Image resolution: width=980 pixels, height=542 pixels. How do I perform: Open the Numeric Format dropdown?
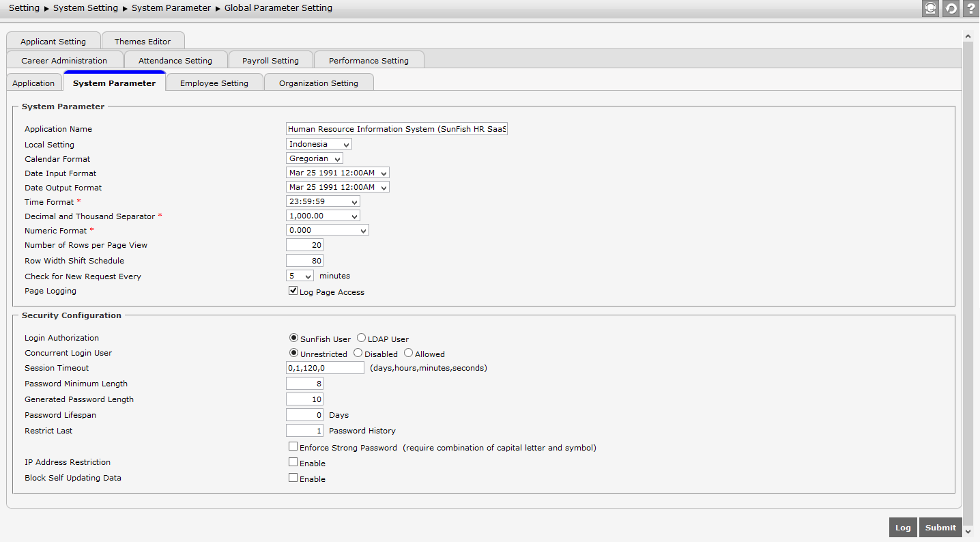pos(328,230)
